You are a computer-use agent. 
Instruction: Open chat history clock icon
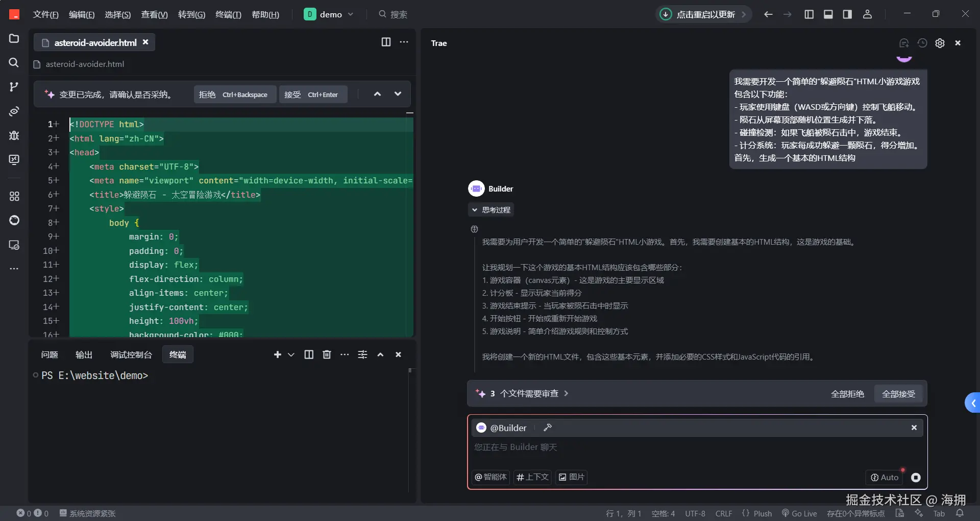tap(922, 43)
